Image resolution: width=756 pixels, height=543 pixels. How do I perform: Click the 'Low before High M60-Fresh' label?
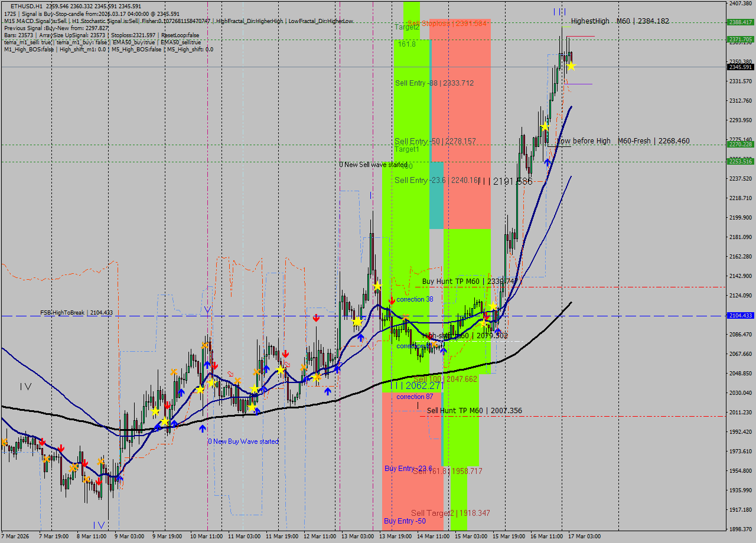tap(623, 141)
